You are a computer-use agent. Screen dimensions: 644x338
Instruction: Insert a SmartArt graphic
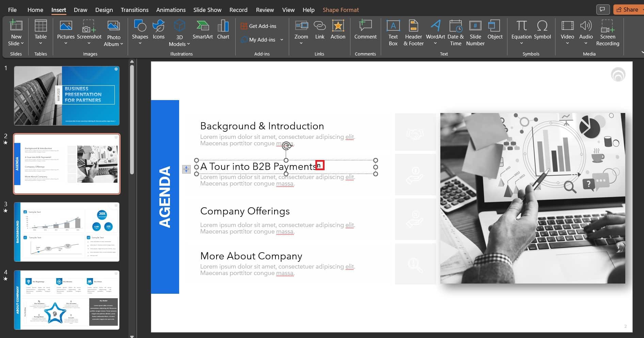click(202, 30)
